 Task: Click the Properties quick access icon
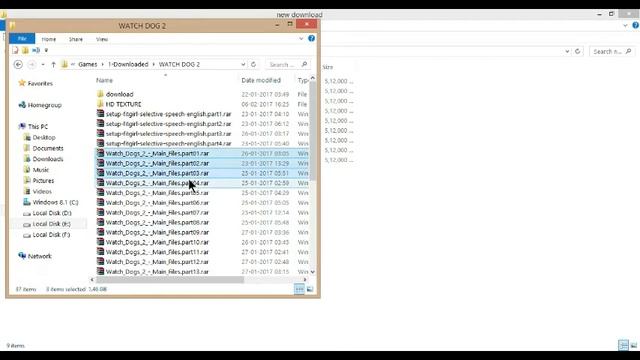(x=16, y=50)
